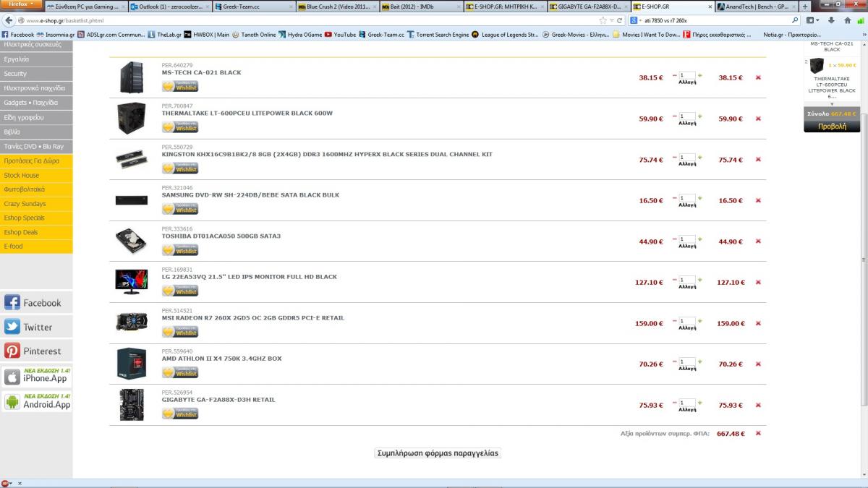Add Kingston HyperX RAM kit to Wishlist
This screenshot has height=488, width=868.
(x=180, y=168)
